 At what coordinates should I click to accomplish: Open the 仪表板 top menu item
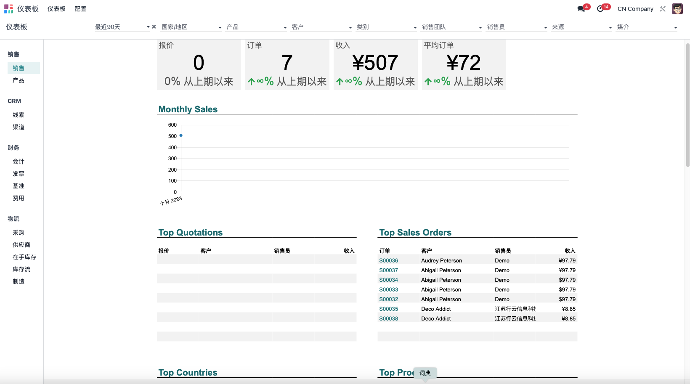click(56, 9)
